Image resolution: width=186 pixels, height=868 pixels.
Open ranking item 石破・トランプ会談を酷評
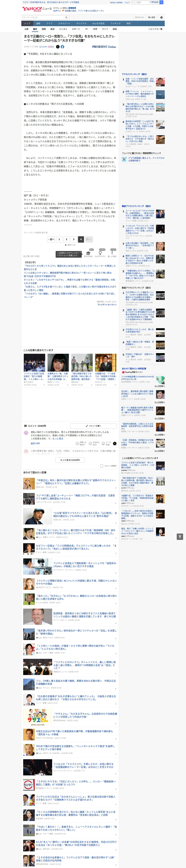[140, 81]
